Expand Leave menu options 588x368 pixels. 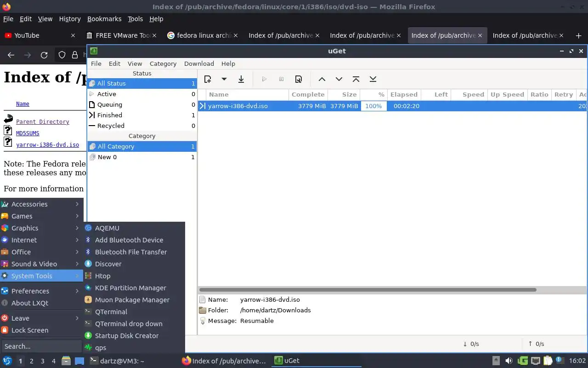pyautogui.click(x=41, y=318)
